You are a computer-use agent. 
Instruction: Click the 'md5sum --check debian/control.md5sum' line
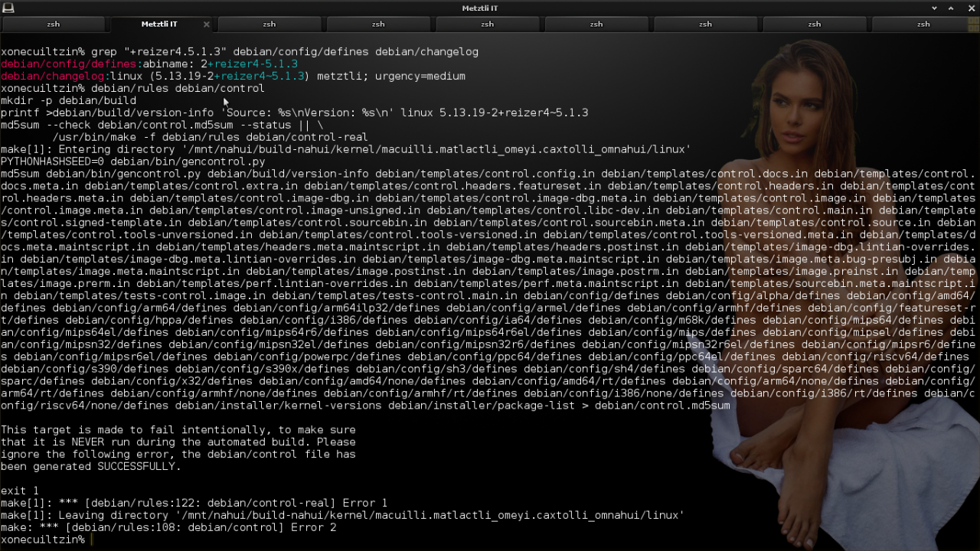[x=162, y=126]
